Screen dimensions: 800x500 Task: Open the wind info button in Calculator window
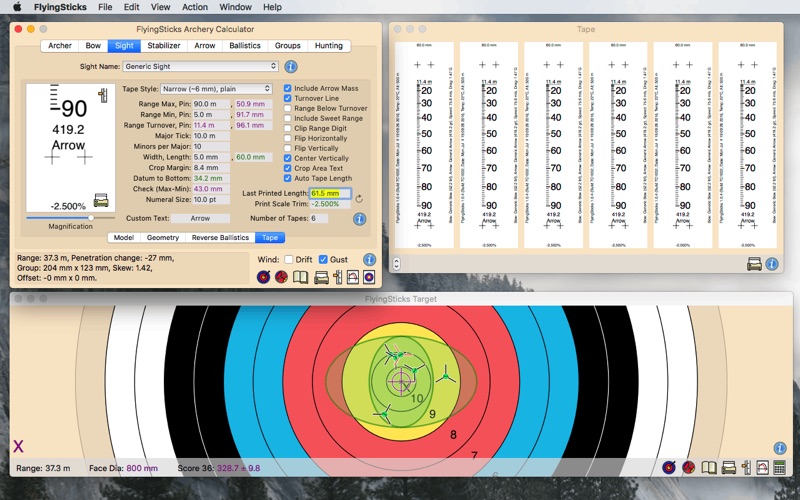click(369, 259)
